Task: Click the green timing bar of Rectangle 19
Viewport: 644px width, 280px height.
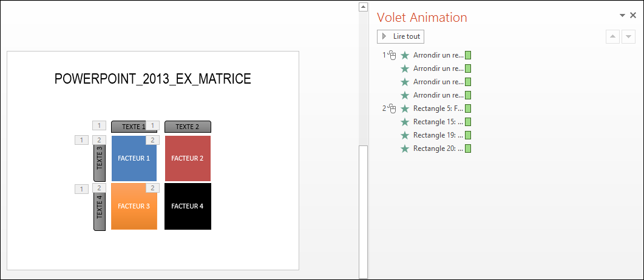Action: click(x=468, y=135)
